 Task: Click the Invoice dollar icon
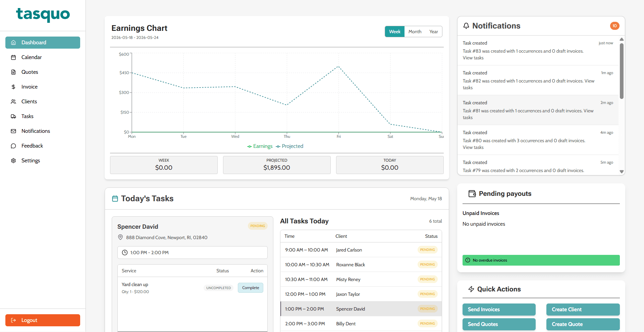tap(13, 87)
